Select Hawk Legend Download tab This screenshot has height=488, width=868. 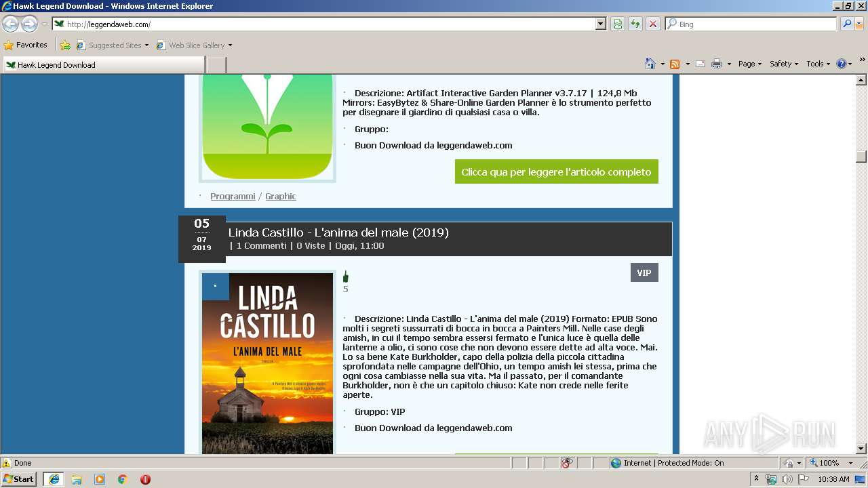point(104,65)
